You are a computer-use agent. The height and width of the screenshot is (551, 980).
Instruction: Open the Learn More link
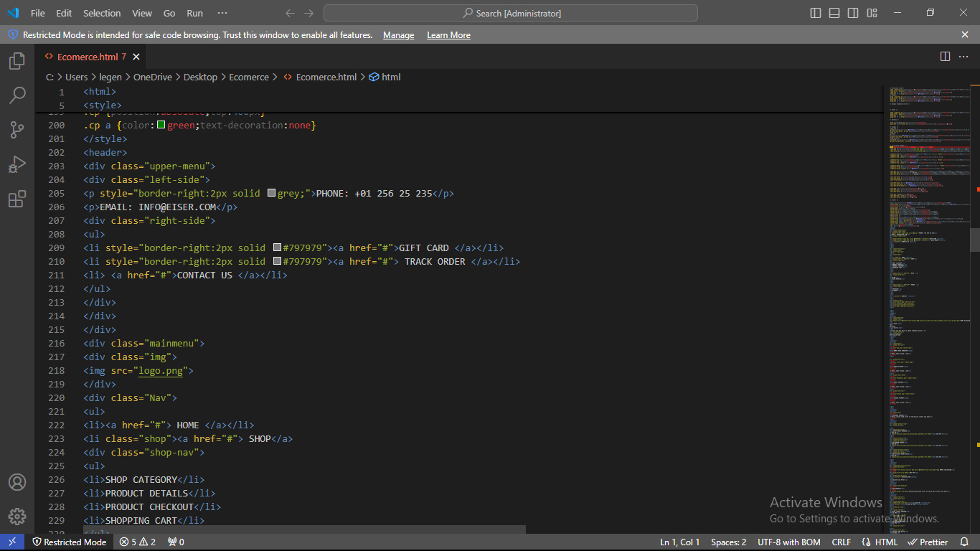click(448, 34)
